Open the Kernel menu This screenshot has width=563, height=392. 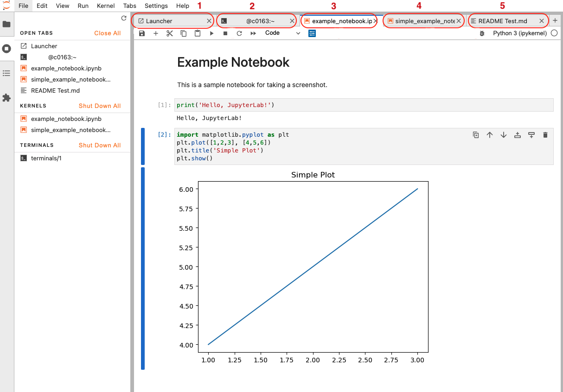pyautogui.click(x=106, y=6)
